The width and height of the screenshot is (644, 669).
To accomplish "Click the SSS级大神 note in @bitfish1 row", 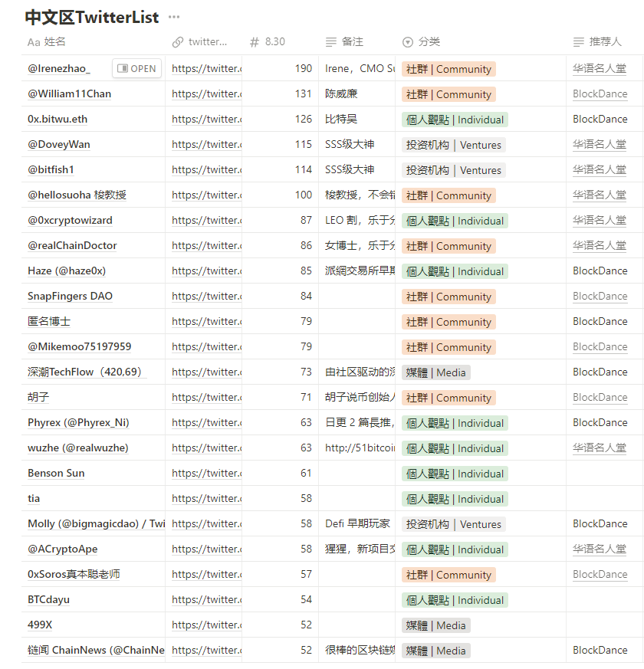I will pyautogui.click(x=350, y=170).
